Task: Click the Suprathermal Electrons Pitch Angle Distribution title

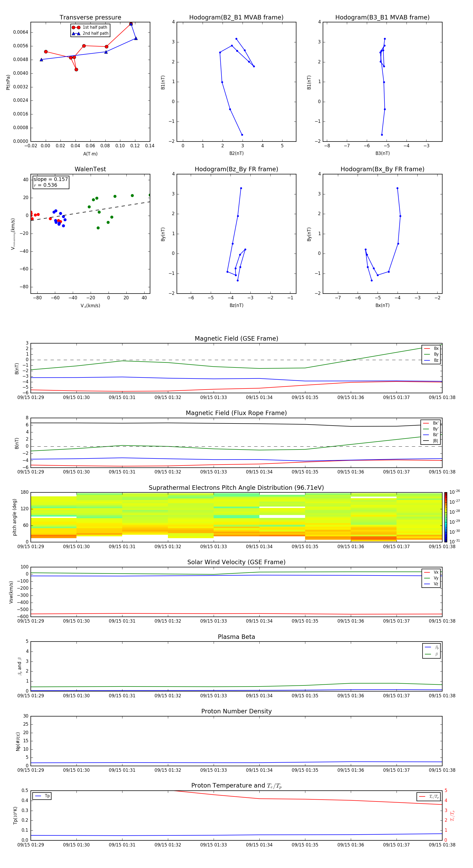Action: click(236, 488)
